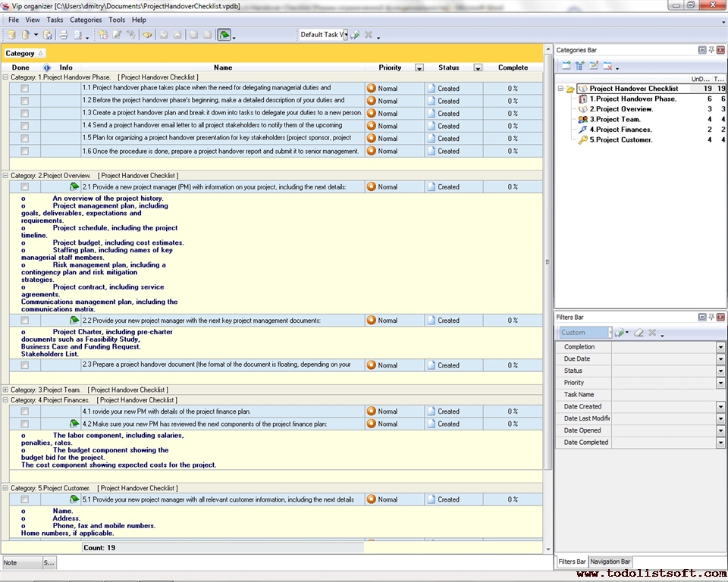Screen dimensions: 728x582
Task: Expand the 3.Project Team category group
Action: point(6,390)
